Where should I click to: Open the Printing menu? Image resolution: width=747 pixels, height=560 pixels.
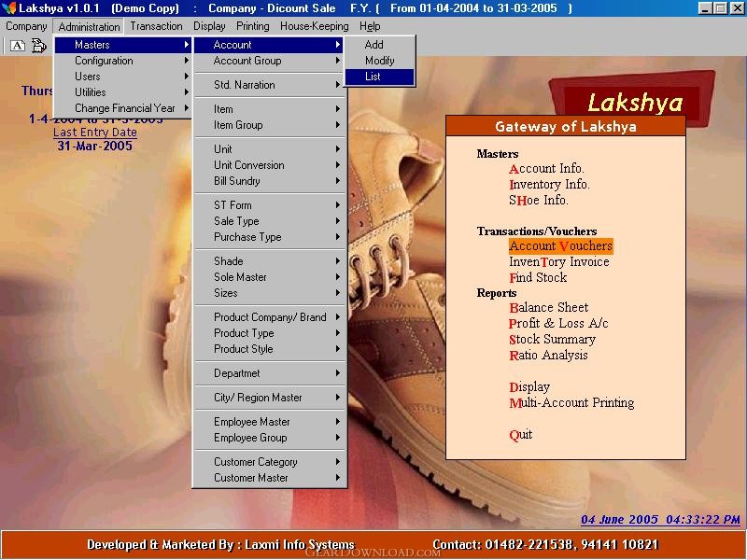pos(252,26)
